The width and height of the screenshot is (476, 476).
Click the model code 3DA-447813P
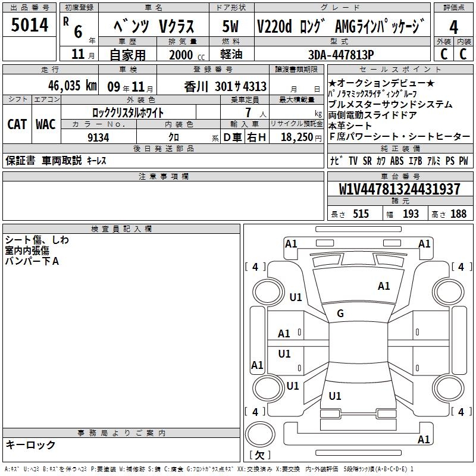(x=341, y=55)
